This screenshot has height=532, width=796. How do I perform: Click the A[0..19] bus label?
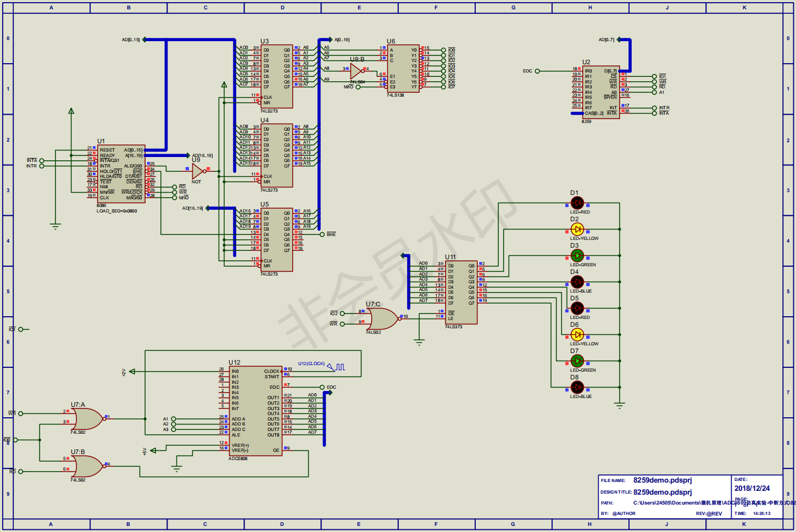(x=342, y=40)
